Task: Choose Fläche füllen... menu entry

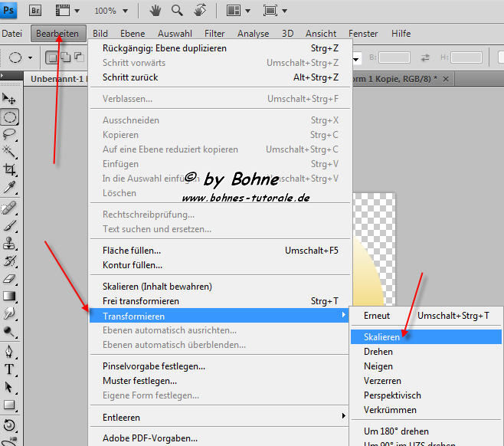Action: (132, 251)
